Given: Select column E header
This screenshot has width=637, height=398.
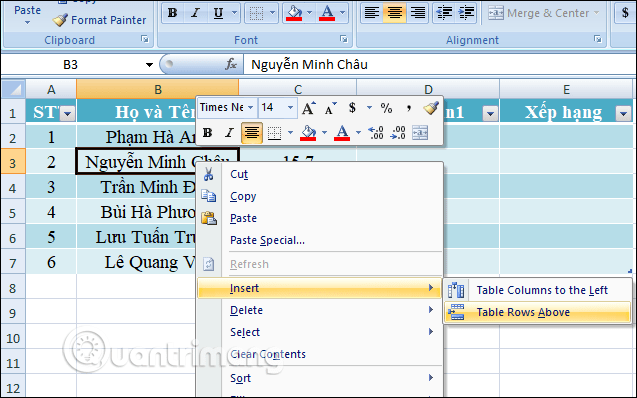Looking at the screenshot, I should (566, 89).
